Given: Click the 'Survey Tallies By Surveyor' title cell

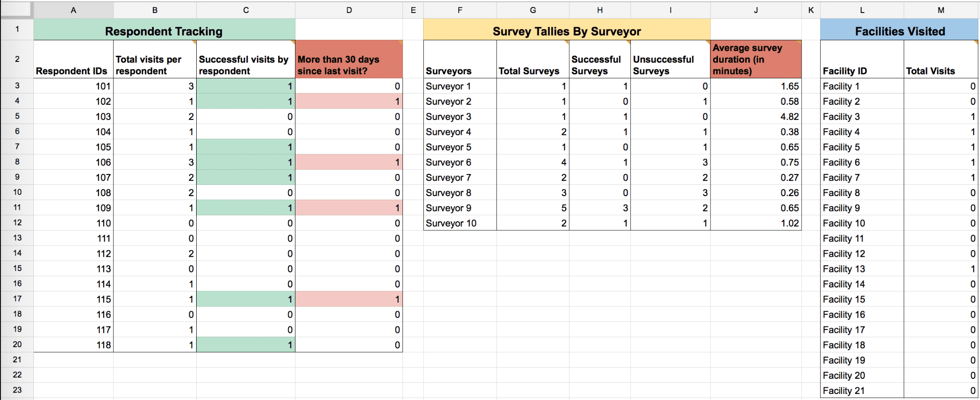Looking at the screenshot, I should click(567, 30).
